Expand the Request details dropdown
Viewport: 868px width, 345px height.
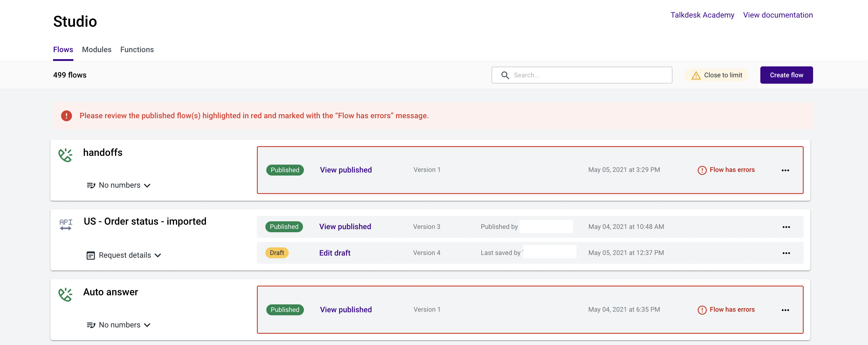[124, 255]
